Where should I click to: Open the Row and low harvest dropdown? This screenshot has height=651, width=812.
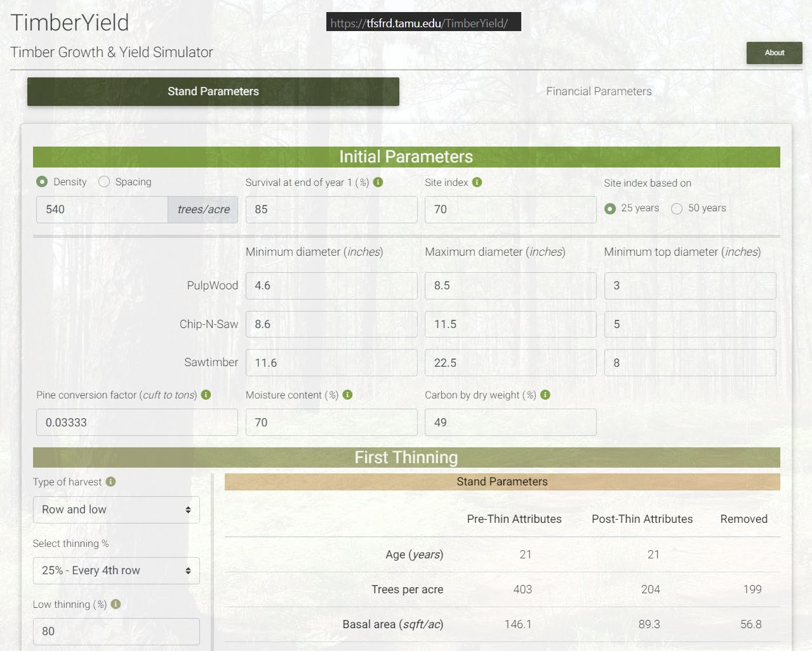pos(116,510)
